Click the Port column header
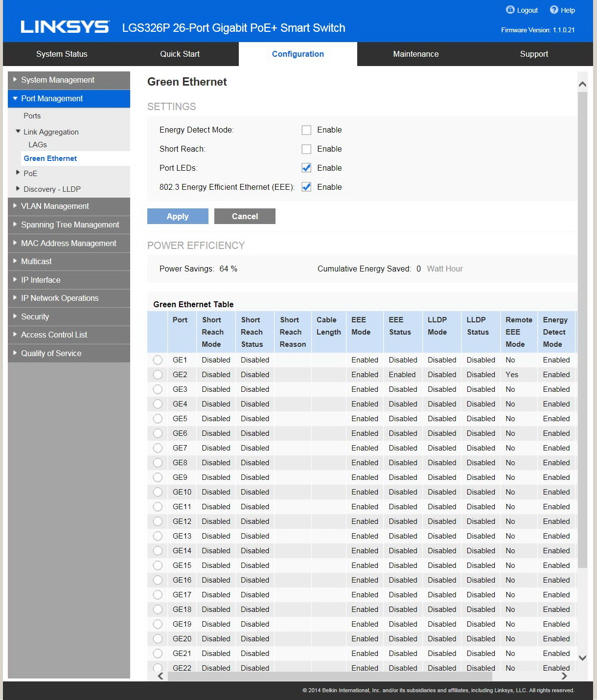Image resolution: width=597 pixels, height=700 pixels. tap(182, 332)
